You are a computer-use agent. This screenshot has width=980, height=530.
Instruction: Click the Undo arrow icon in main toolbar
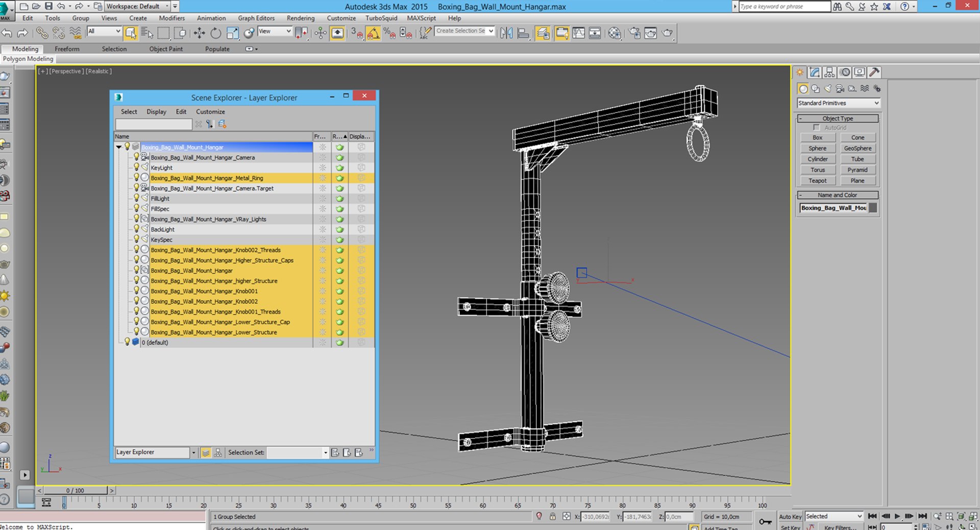coord(7,33)
